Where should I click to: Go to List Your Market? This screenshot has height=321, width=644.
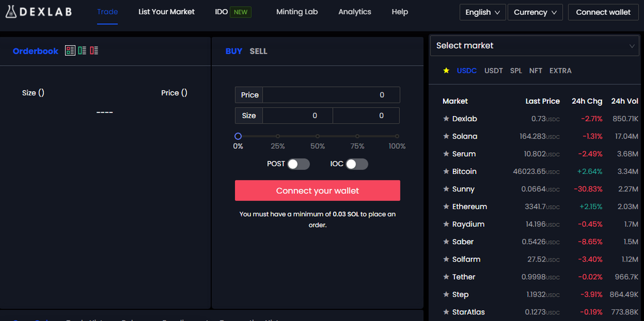coord(166,12)
